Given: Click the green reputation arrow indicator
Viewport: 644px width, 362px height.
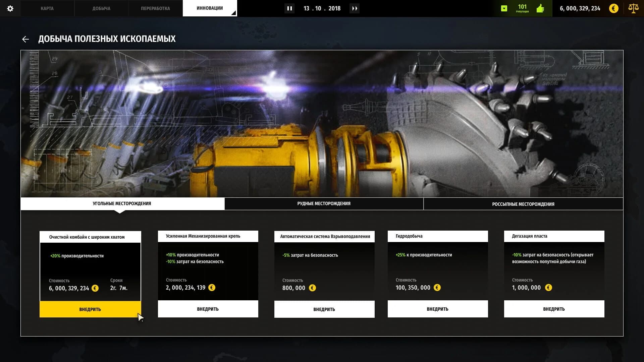Looking at the screenshot, I should [x=504, y=7].
